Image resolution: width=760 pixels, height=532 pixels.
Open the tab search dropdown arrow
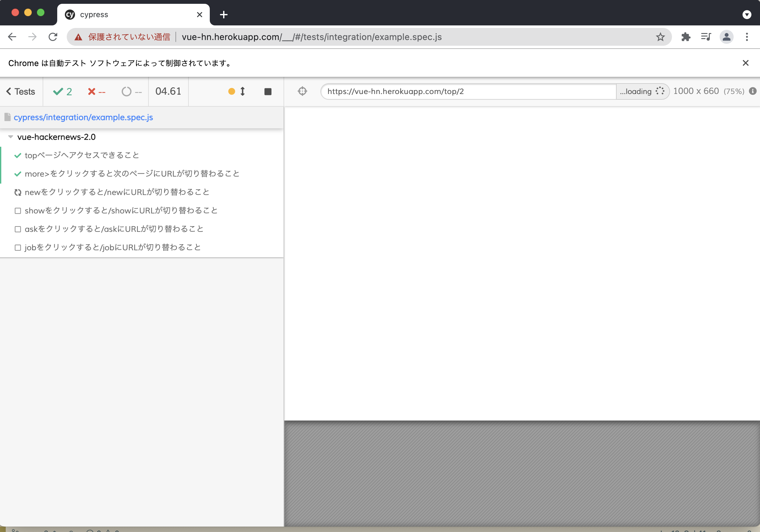point(746,15)
